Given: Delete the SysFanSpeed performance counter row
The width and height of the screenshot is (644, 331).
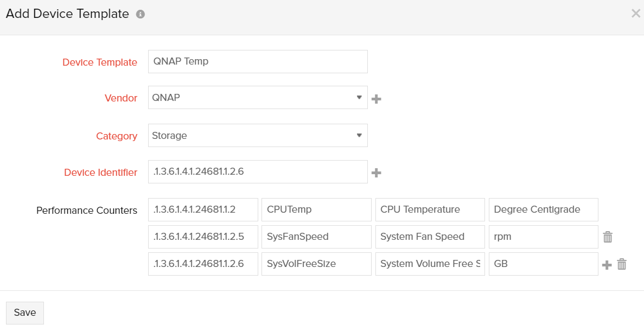Looking at the screenshot, I should click(608, 237).
